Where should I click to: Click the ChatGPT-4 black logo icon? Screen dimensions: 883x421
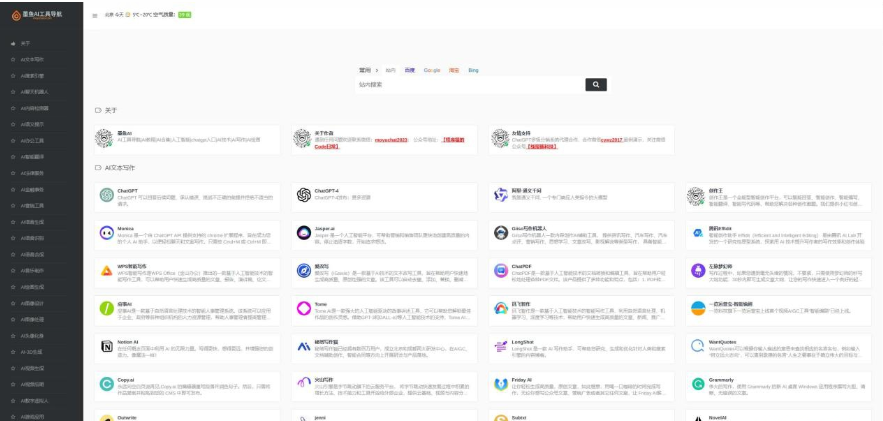(x=304, y=195)
